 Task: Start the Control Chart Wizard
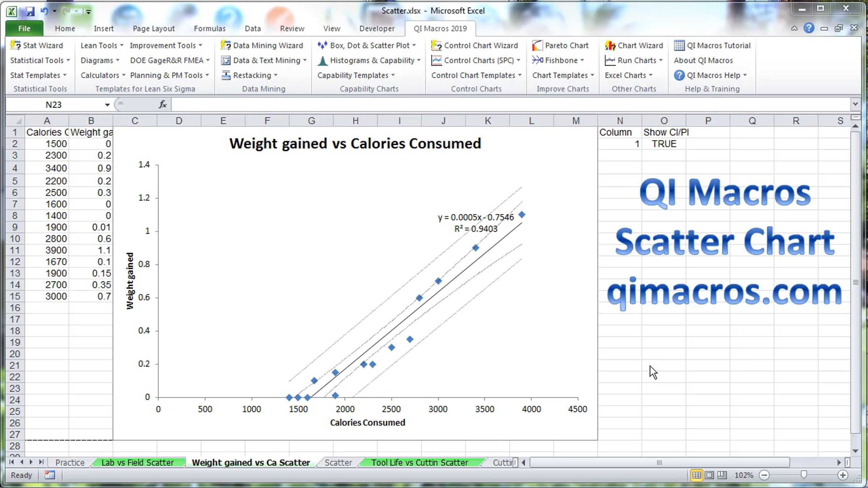(x=474, y=45)
